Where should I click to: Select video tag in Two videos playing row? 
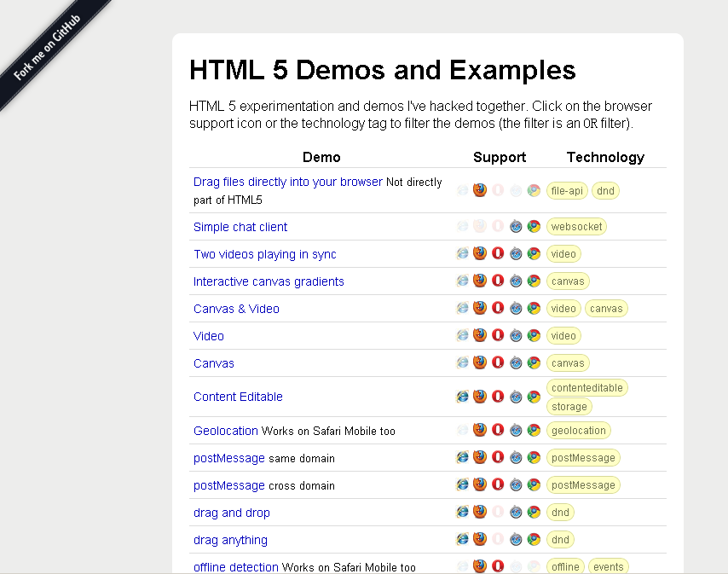point(563,254)
